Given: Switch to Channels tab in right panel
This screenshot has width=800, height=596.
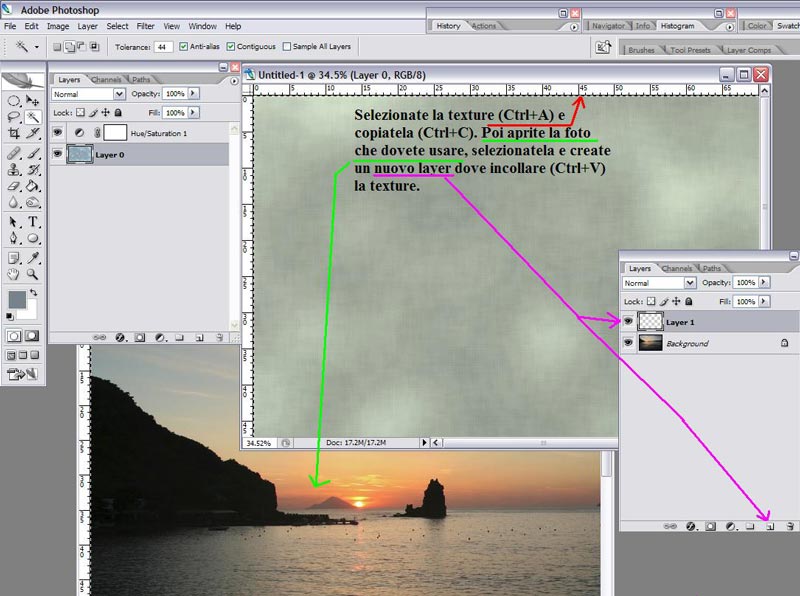Looking at the screenshot, I should (x=677, y=268).
